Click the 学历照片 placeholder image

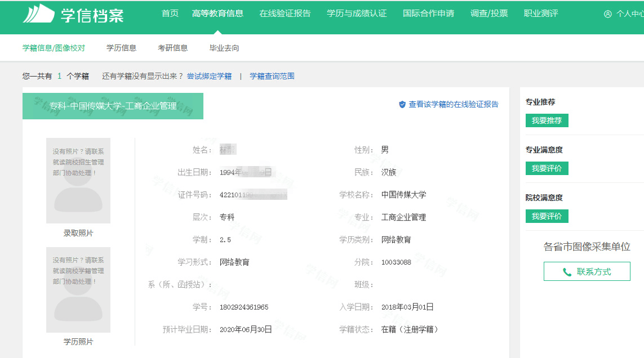click(x=78, y=290)
